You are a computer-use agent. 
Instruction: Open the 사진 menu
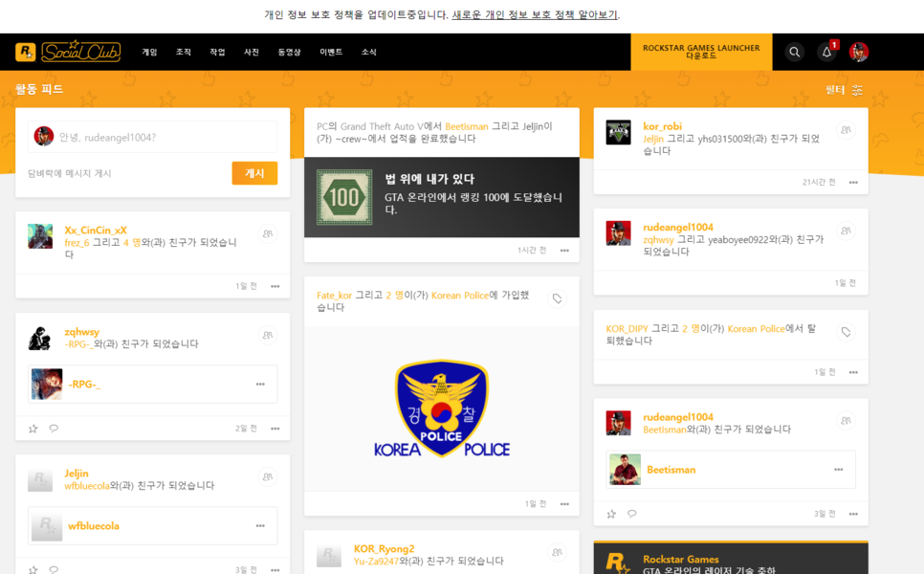[x=252, y=52]
